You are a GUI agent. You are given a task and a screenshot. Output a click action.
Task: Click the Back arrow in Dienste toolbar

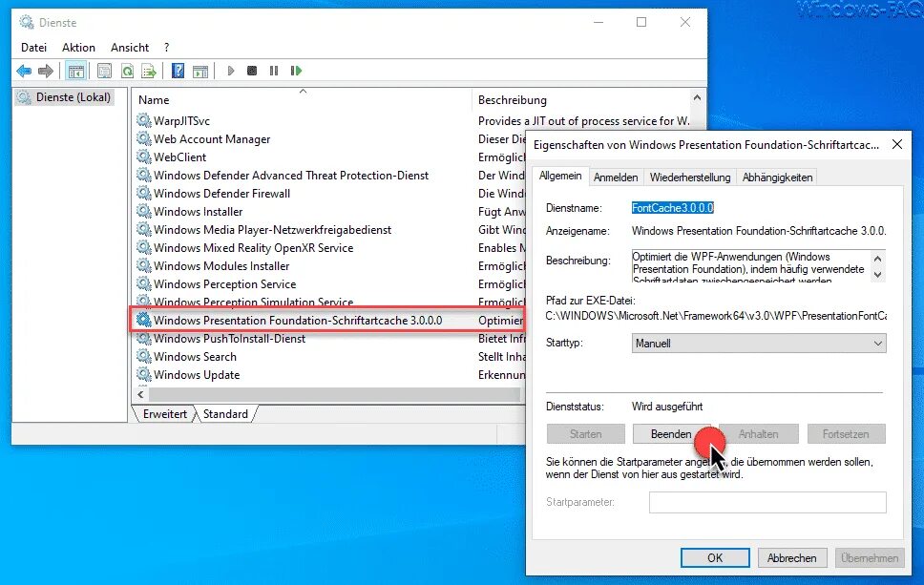point(24,72)
